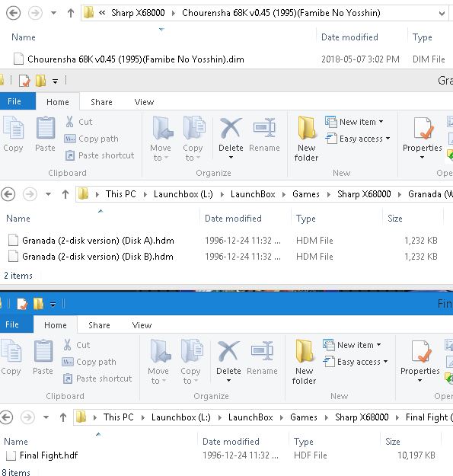Open Easy access dropdown in Granada window
This screenshot has height=476, width=453.
357,139
